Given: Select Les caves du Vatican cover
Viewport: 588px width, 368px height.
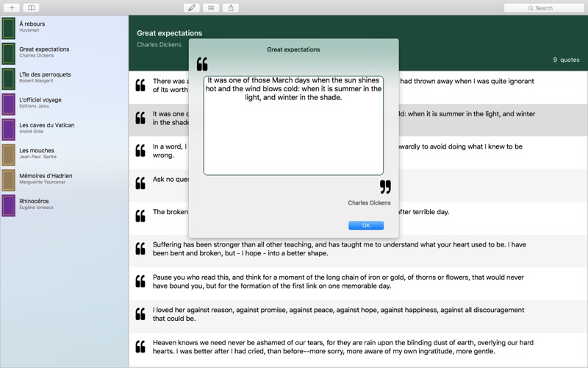Looking at the screenshot, I should point(8,130).
